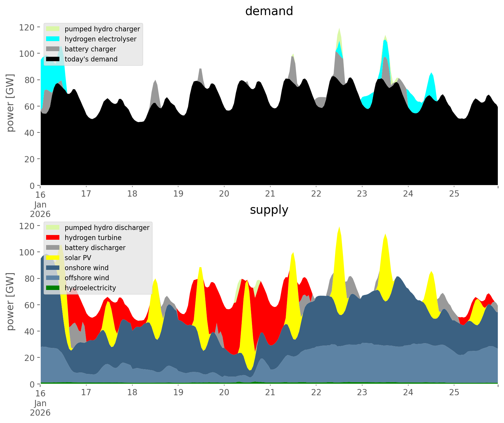Click the 100 y-axis tick on demand chart

click(x=27, y=54)
